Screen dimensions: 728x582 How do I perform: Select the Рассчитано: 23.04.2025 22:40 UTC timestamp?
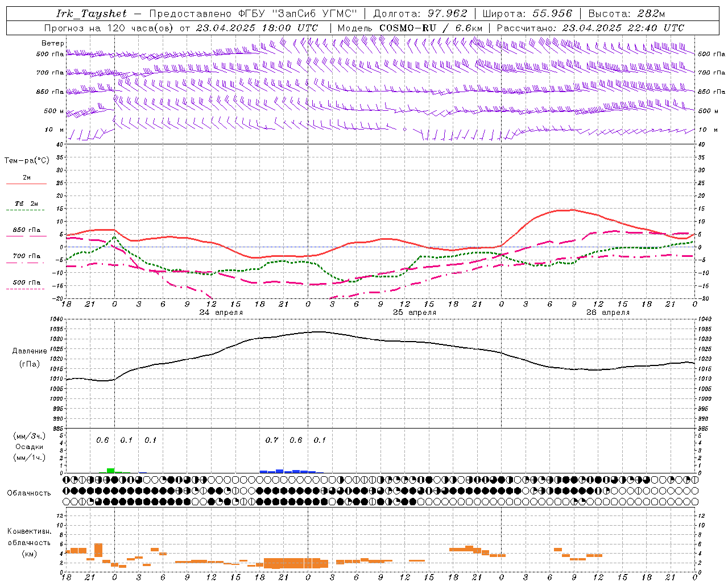[x=590, y=28]
